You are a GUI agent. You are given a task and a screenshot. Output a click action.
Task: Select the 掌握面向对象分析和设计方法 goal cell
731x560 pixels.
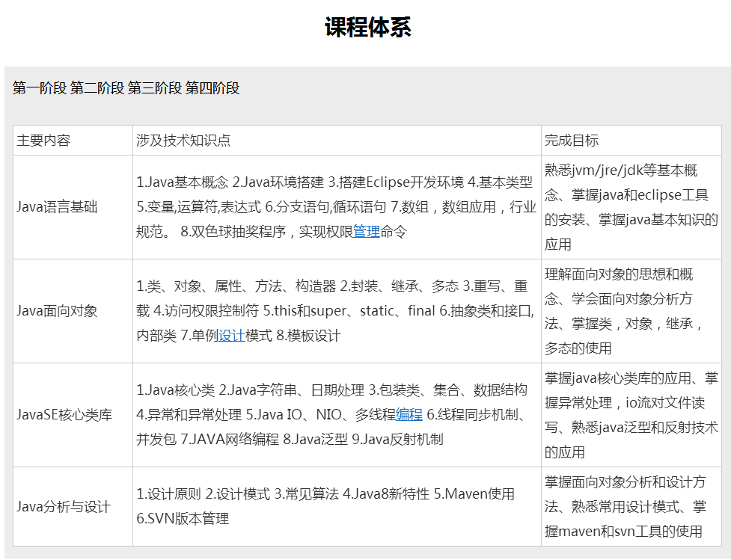[631, 507]
